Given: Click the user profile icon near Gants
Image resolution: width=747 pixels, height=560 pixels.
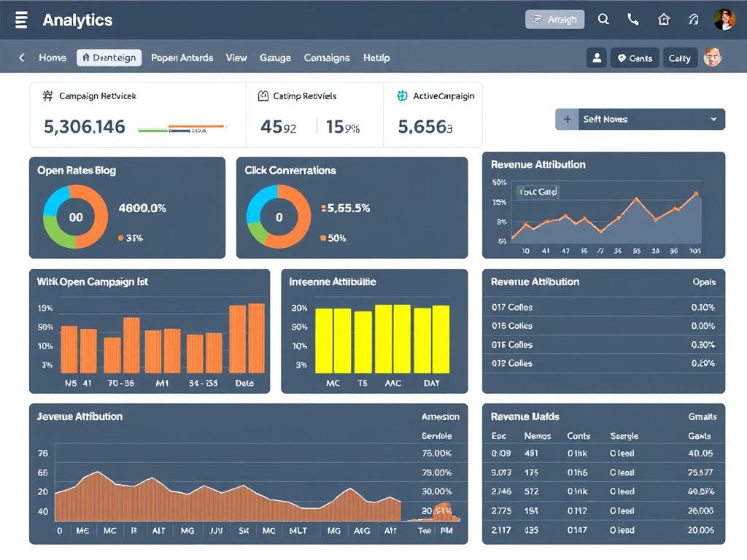Looking at the screenshot, I should (x=597, y=58).
